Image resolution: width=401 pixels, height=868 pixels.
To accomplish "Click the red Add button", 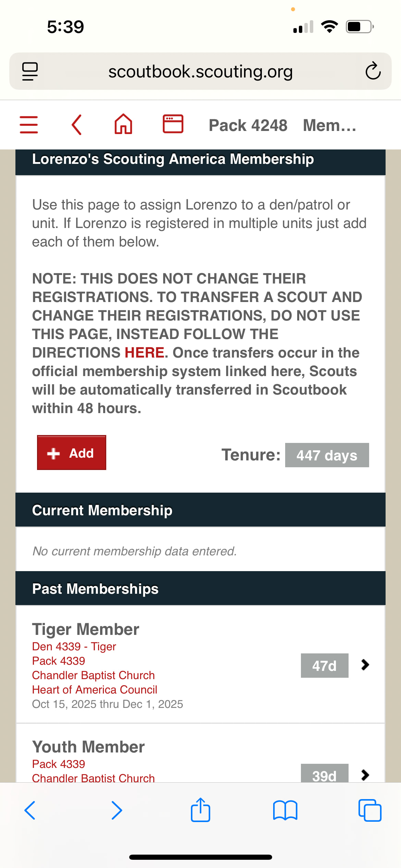I will [72, 453].
